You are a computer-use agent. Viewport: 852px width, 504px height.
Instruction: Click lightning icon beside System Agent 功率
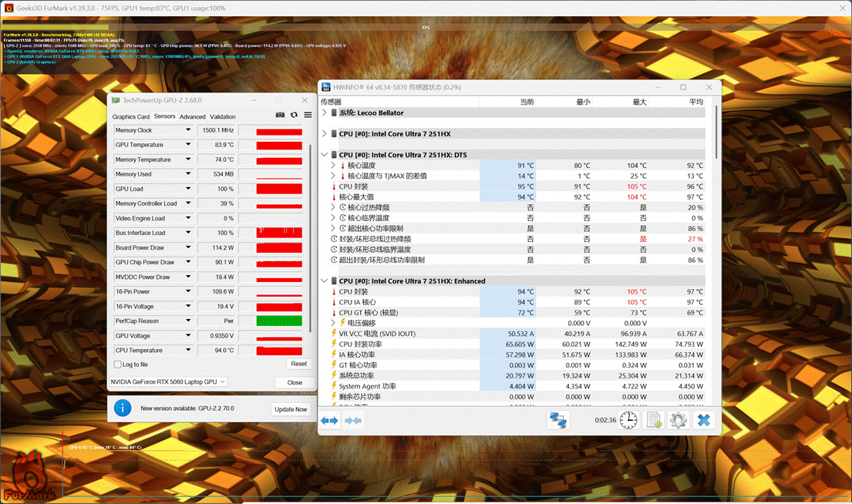click(334, 385)
